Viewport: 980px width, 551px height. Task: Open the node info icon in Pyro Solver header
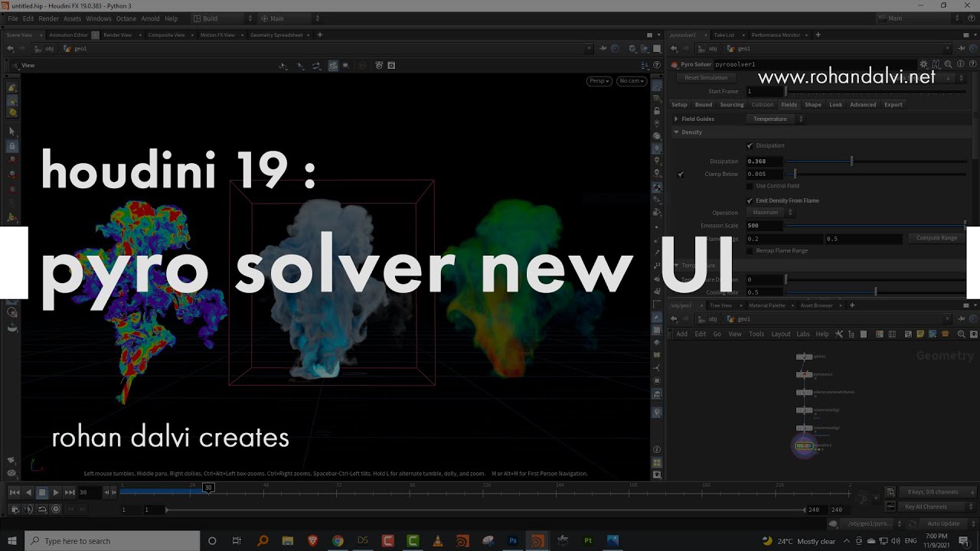point(960,64)
